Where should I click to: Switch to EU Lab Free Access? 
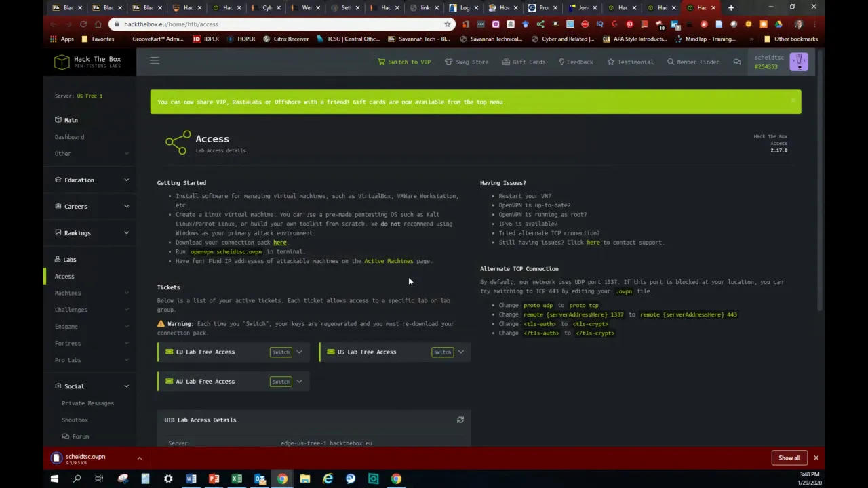point(281,352)
